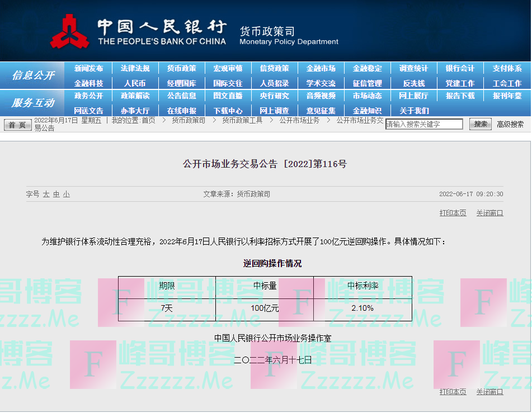532x413 pixels.
Task: Select 金融市场 in the navigation bar
Action: point(321,68)
